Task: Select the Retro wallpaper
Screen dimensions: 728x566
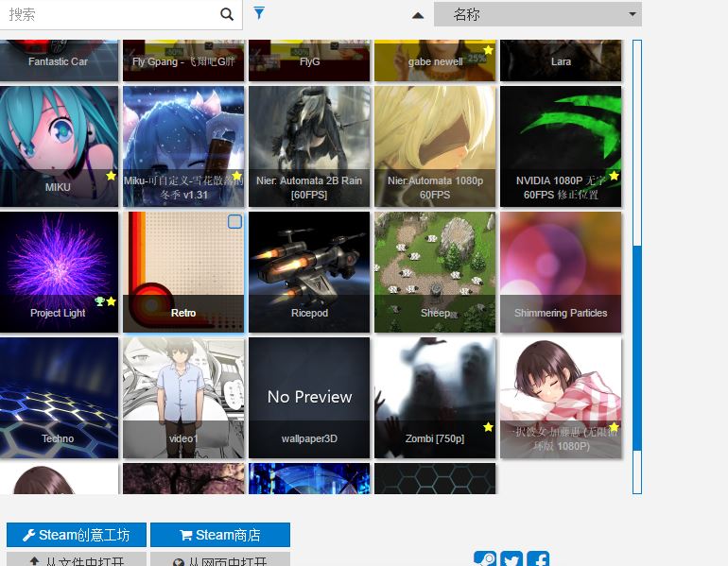Action: (183, 272)
